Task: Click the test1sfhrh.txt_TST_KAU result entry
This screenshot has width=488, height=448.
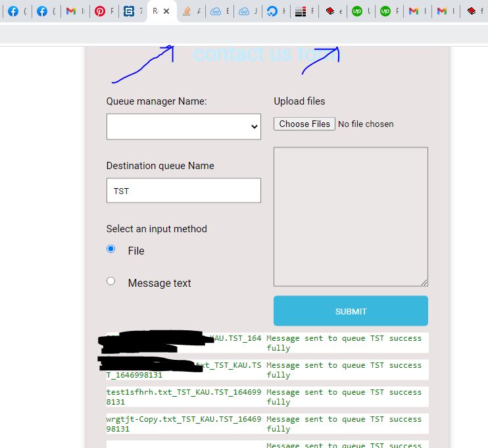Action: pyautogui.click(x=183, y=397)
